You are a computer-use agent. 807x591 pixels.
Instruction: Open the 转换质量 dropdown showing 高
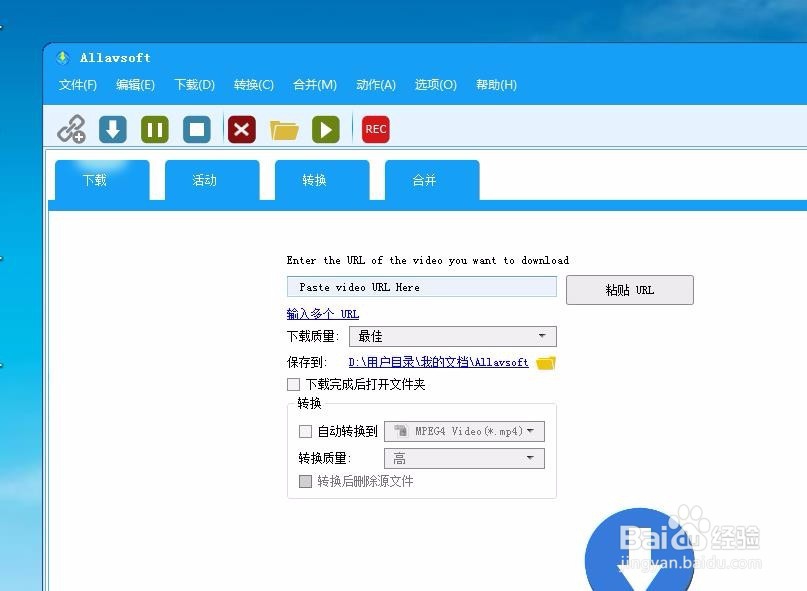pyautogui.click(x=464, y=458)
